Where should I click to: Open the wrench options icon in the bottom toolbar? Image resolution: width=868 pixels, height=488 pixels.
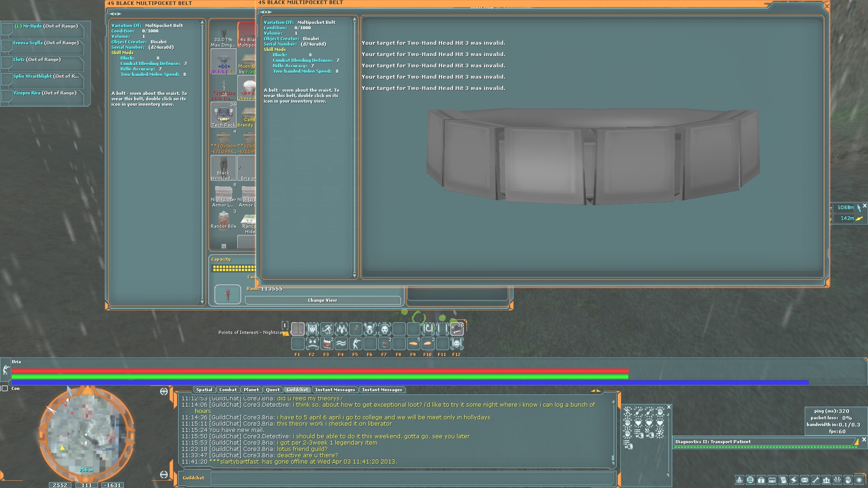(x=816, y=480)
